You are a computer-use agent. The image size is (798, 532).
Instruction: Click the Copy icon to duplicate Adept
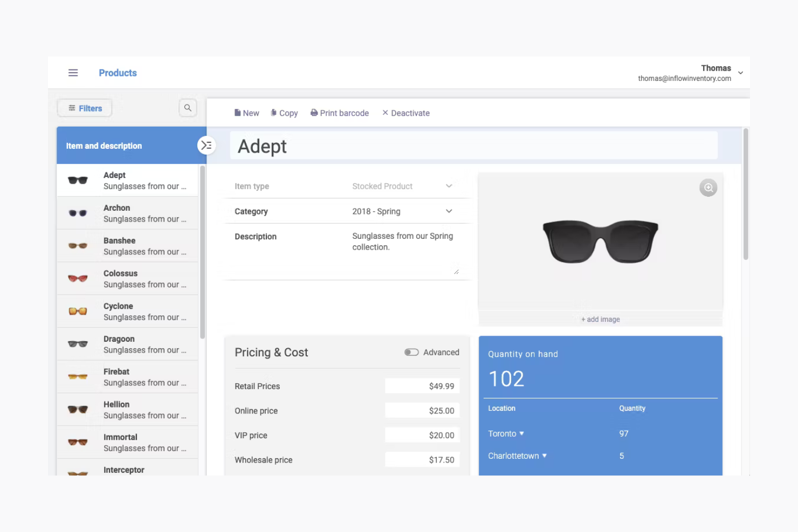click(274, 113)
